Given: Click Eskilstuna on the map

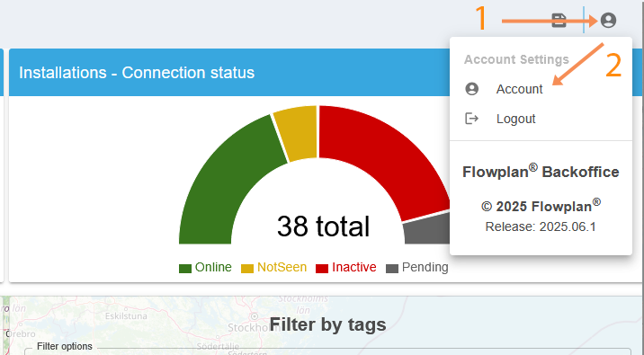Looking at the screenshot, I should tap(126, 316).
